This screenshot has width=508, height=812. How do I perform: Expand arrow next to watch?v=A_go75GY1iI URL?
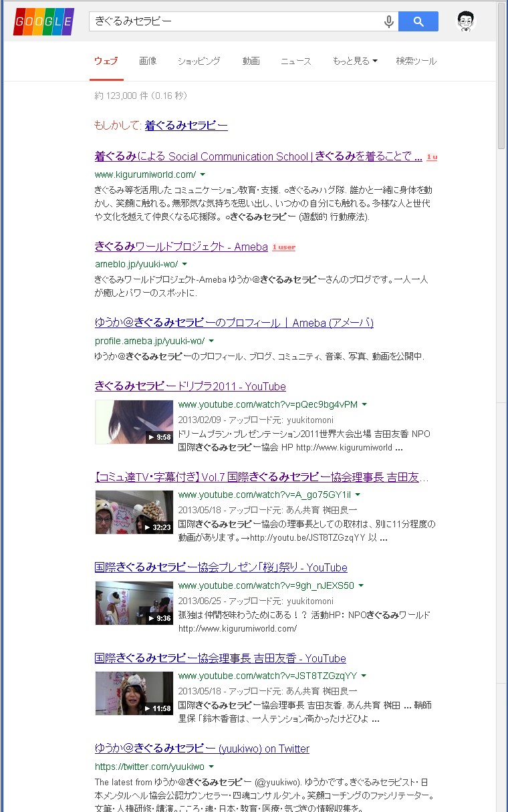358,495
